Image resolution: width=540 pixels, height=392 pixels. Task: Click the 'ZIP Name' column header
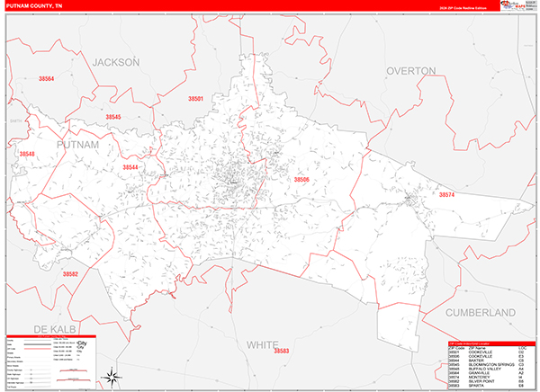pos(477,348)
